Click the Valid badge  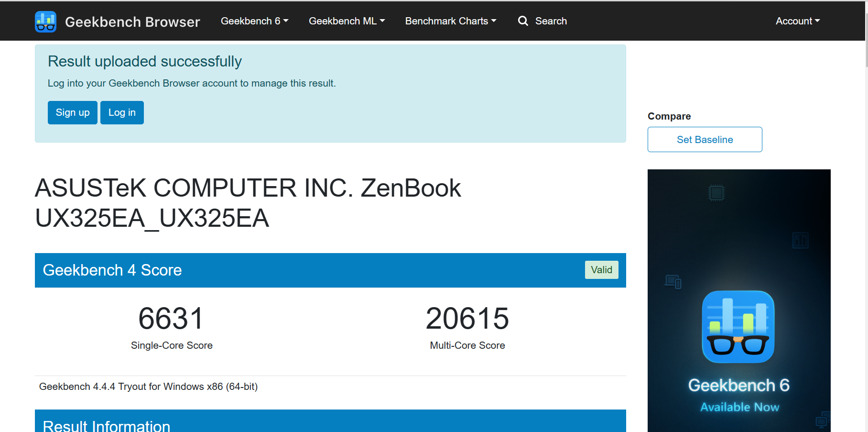click(x=601, y=270)
